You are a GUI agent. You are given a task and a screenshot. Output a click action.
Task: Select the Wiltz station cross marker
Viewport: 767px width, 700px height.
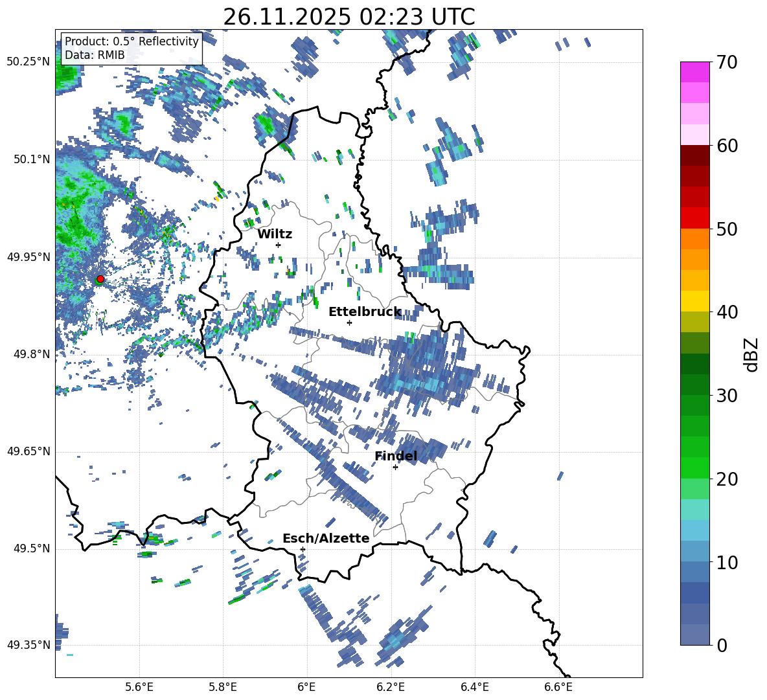coord(278,245)
